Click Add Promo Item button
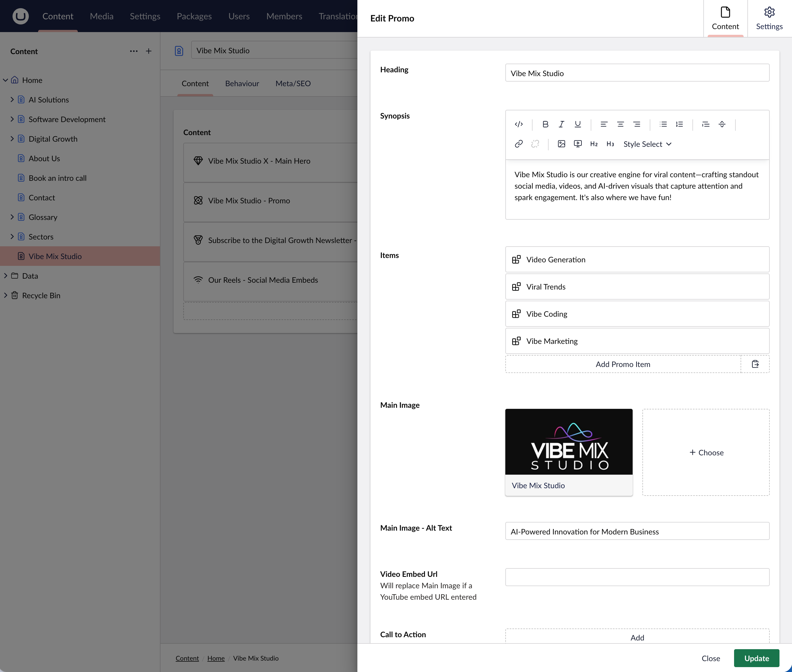The width and height of the screenshot is (792, 672). pos(623,364)
